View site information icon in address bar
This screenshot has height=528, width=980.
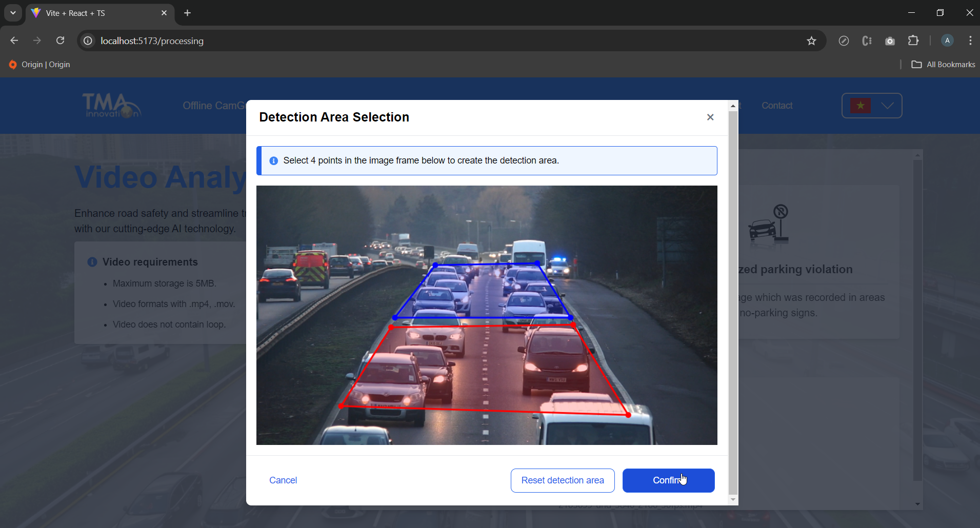tap(88, 40)
